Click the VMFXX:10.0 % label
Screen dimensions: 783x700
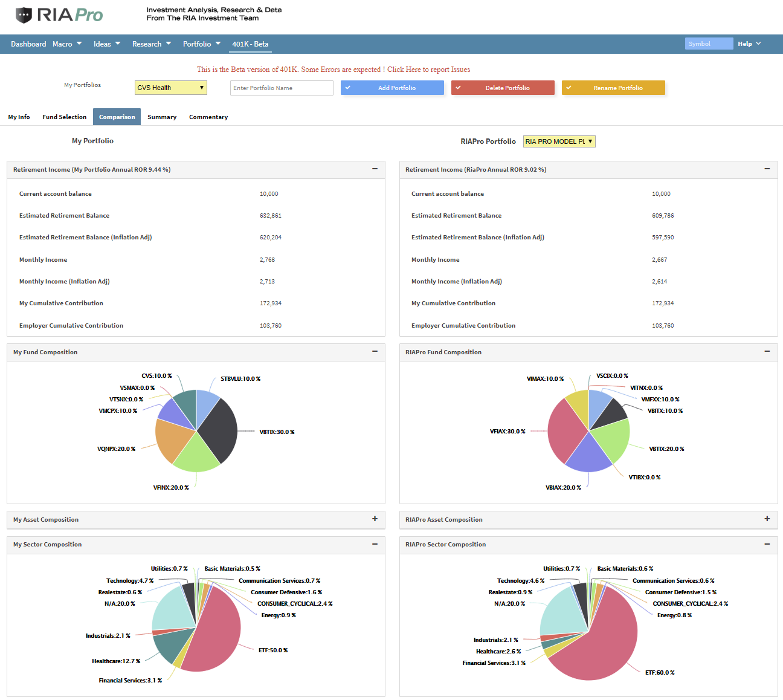660,400
